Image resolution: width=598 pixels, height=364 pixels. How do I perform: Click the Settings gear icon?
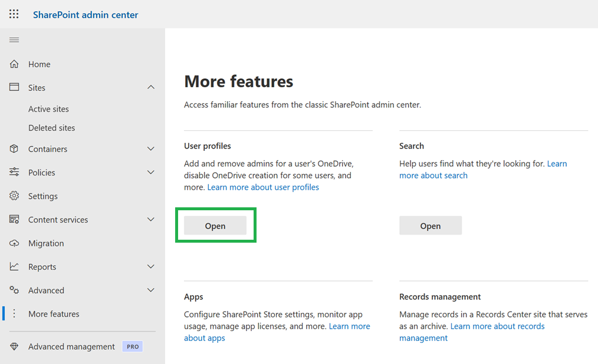click(x=14, y=196)
